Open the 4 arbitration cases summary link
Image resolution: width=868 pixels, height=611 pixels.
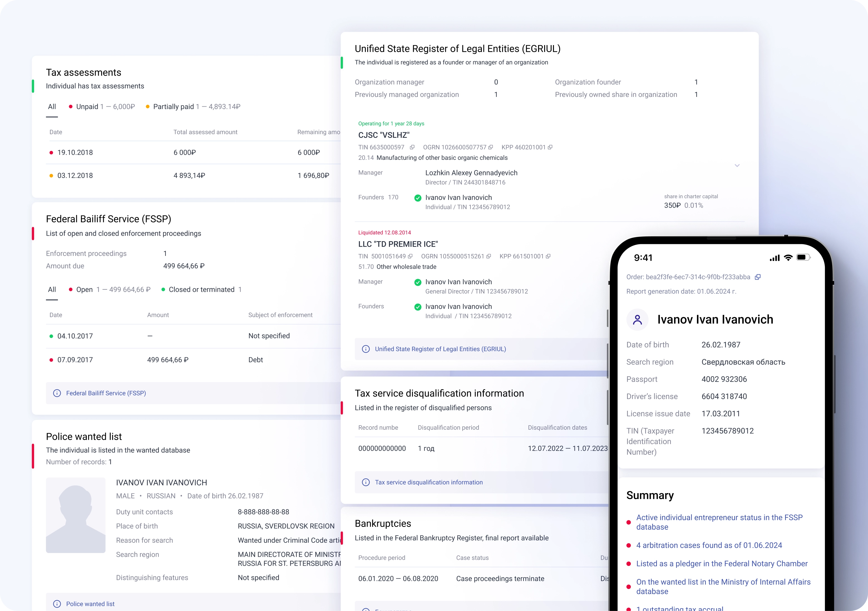pos(709,545)
